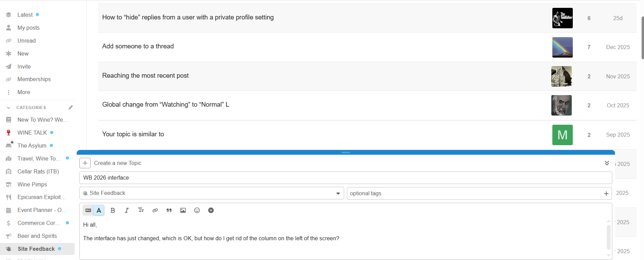Open "Reaching the most recent post" topic

coord(145,76)
